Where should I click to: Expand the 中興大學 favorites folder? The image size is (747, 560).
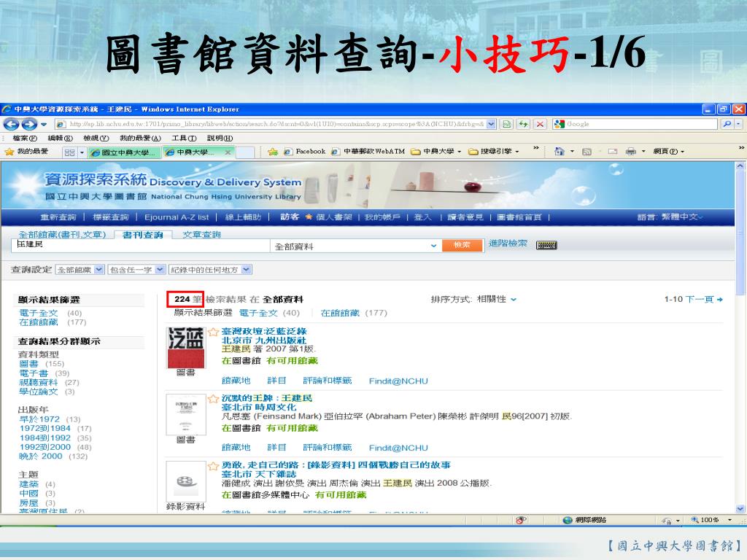tap(437, 152)
